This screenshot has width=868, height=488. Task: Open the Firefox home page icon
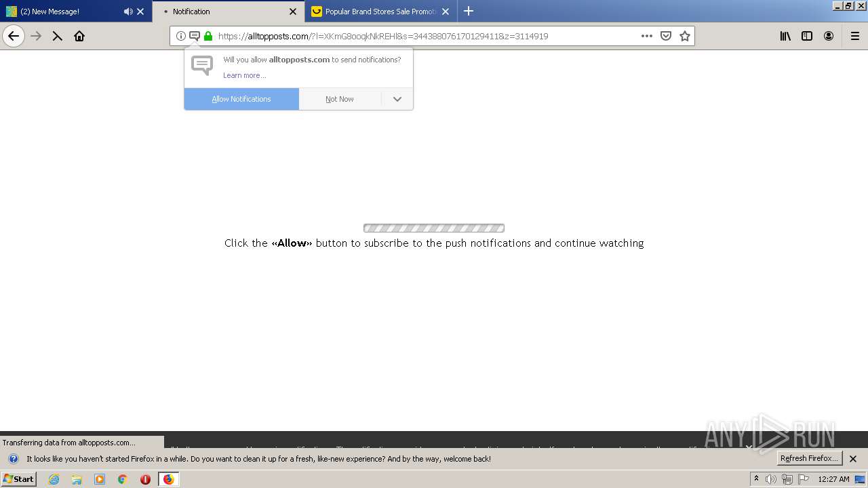(x=79, y=36)
